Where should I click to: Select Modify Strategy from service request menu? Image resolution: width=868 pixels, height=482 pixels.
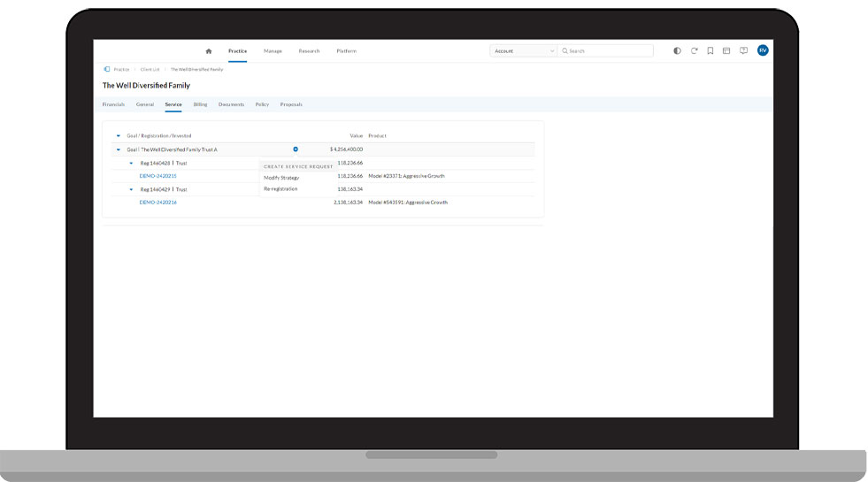tap(281, 178)
